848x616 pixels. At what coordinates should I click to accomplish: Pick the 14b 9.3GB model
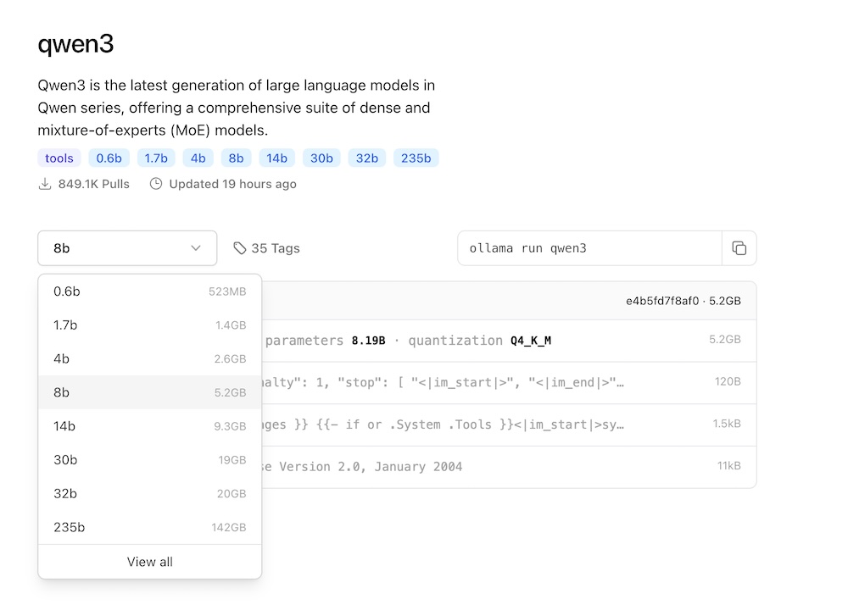(x=150, y=426)
